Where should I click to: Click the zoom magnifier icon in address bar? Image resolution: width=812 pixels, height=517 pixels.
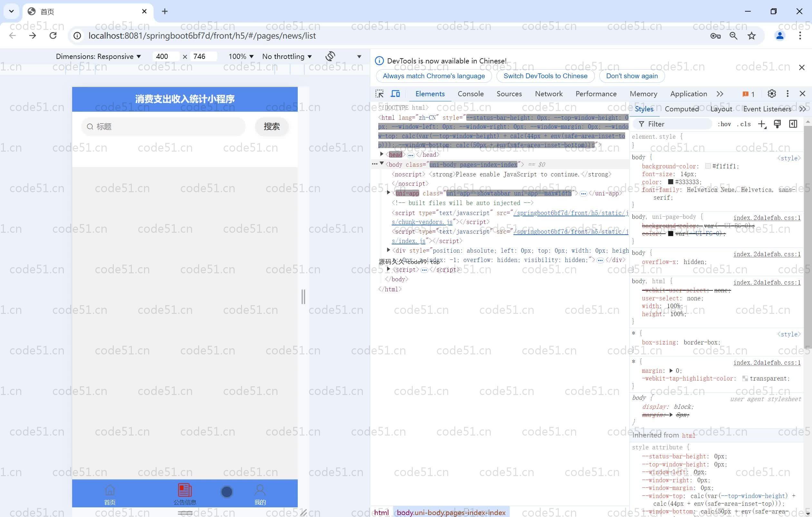point(733,36)
